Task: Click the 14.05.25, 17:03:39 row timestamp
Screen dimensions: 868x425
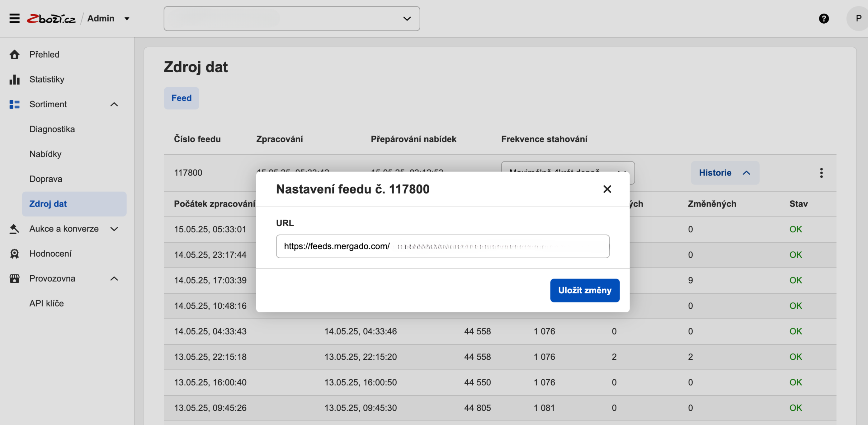Action: pyautogui.click(x=210, y=281)
